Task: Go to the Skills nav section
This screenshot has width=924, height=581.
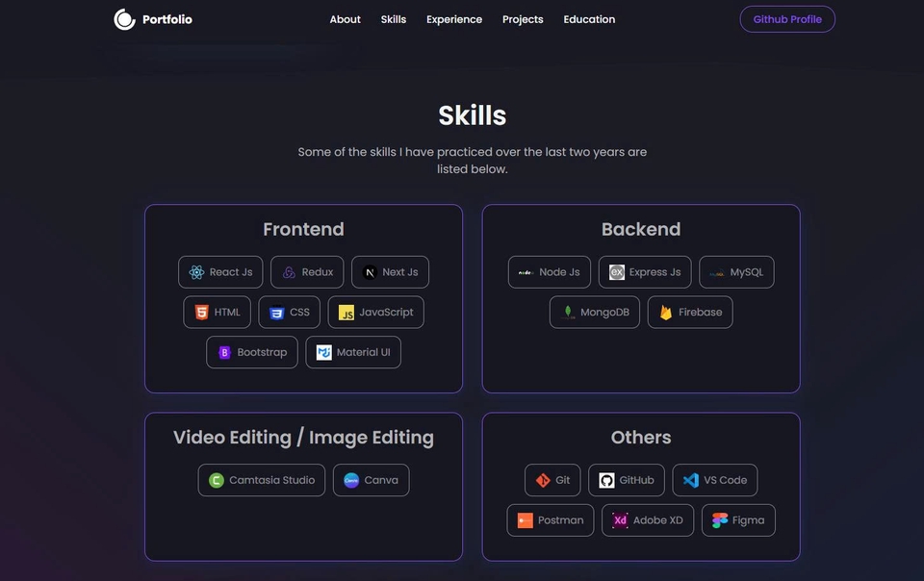Action: (393, 19)
